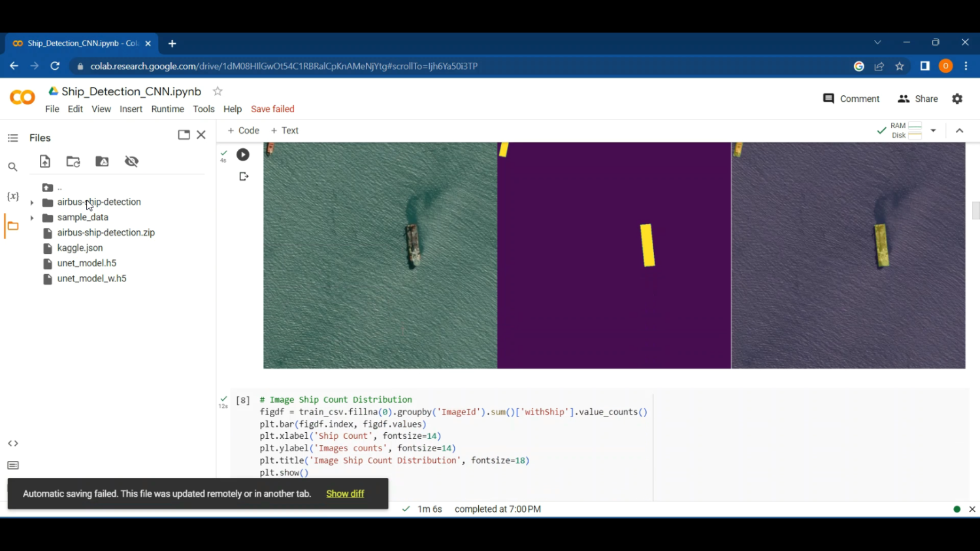Refresh the Files panel listing
Screen dimensions: 980x551
(73, 161)
